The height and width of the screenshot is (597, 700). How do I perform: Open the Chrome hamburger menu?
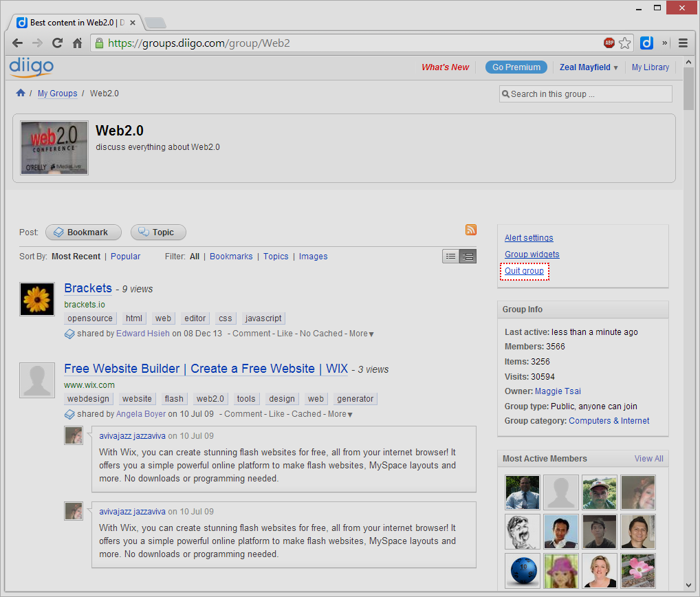click(683, 43)
